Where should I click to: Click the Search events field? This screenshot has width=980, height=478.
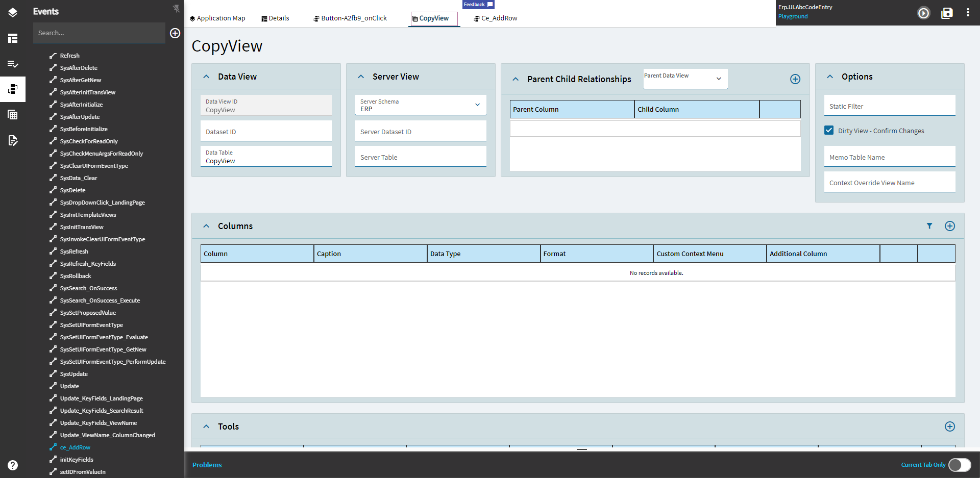point(99,33)
